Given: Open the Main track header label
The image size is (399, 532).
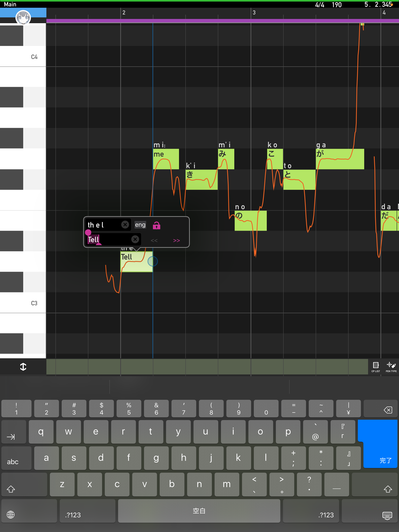Looking at the screenshot, I should (x=10, y=4).
